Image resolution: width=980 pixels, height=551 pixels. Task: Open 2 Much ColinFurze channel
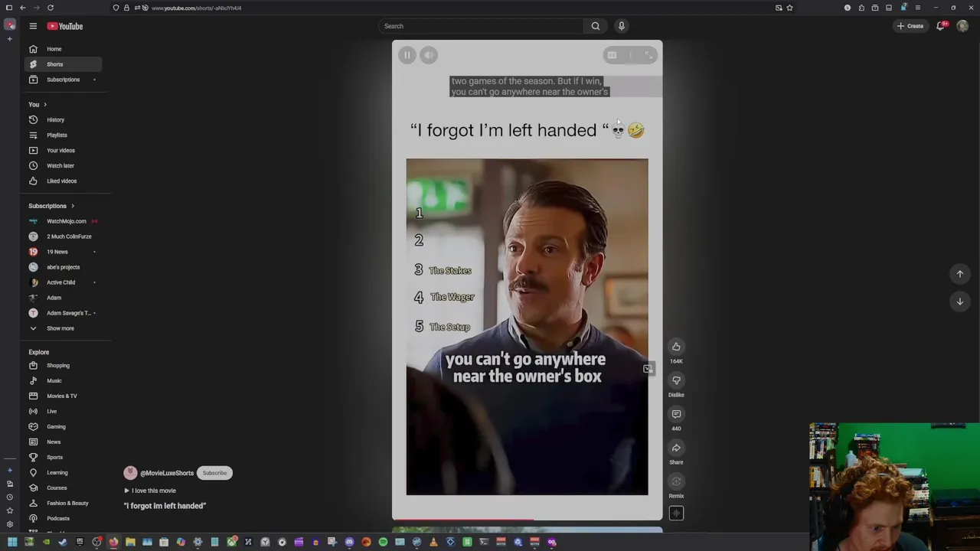pyautogui.click(x=63, y=236)
